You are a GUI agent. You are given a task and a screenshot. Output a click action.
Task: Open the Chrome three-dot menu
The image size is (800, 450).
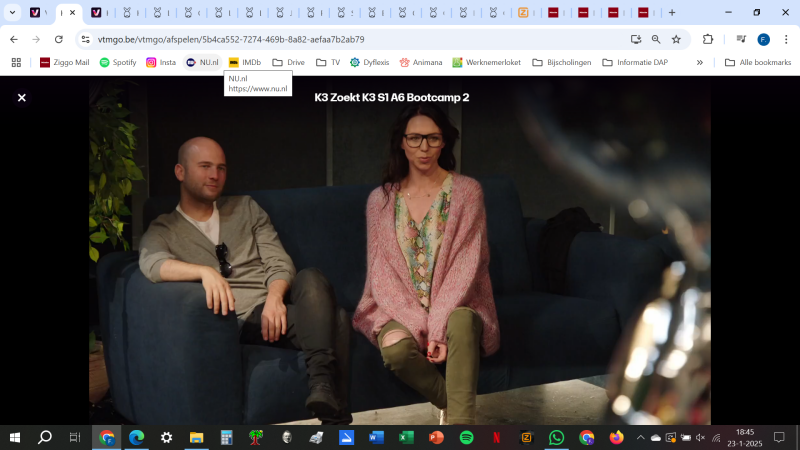pyautogui.click(x=786, y=39)
